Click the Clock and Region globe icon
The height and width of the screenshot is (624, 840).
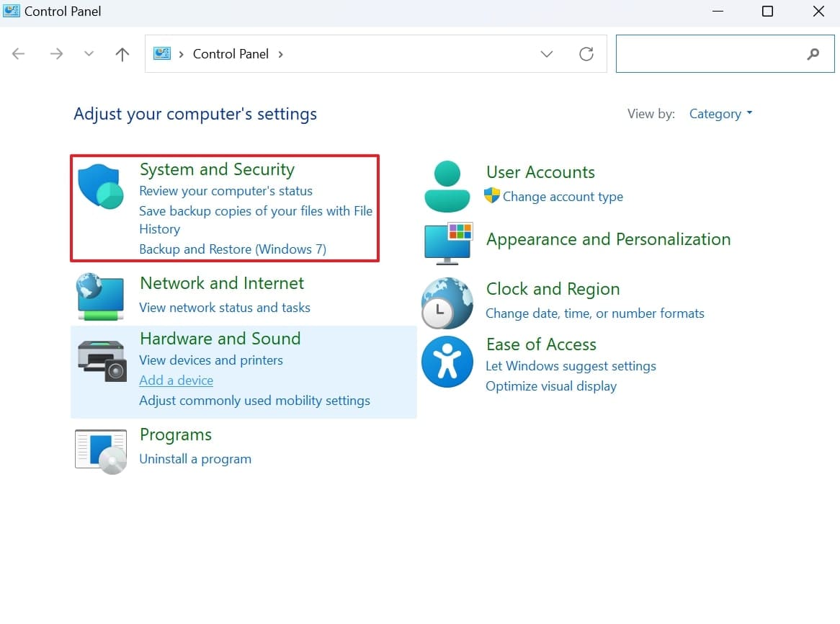(447, 303)
